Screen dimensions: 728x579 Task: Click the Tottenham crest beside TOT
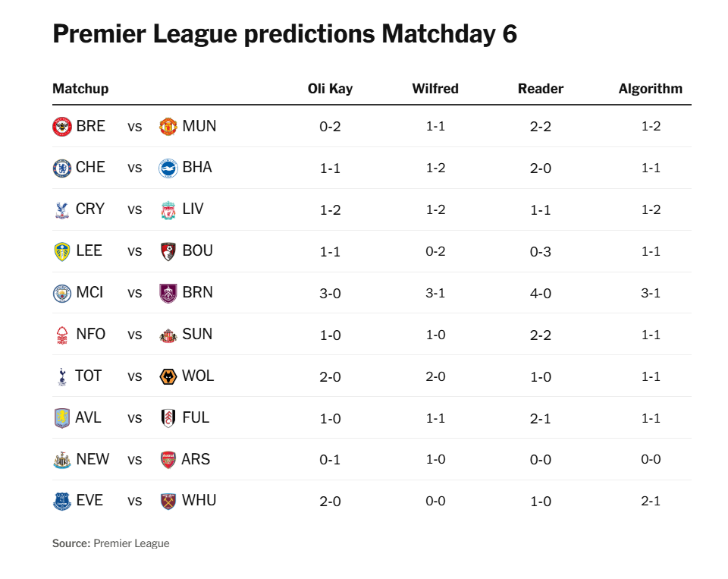[62, 377]
